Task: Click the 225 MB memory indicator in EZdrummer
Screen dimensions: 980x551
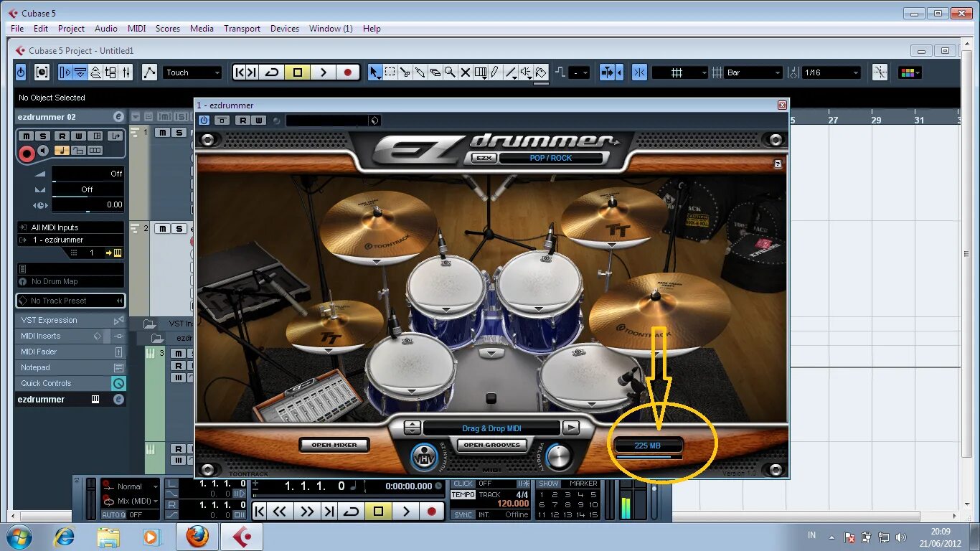Action: (648, 445)
